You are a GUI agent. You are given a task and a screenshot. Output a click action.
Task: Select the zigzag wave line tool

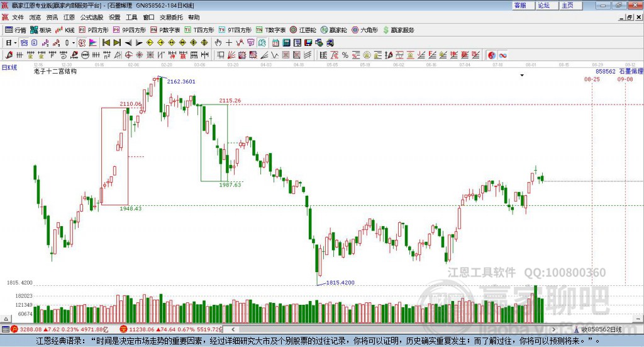(x=275, y=55)
